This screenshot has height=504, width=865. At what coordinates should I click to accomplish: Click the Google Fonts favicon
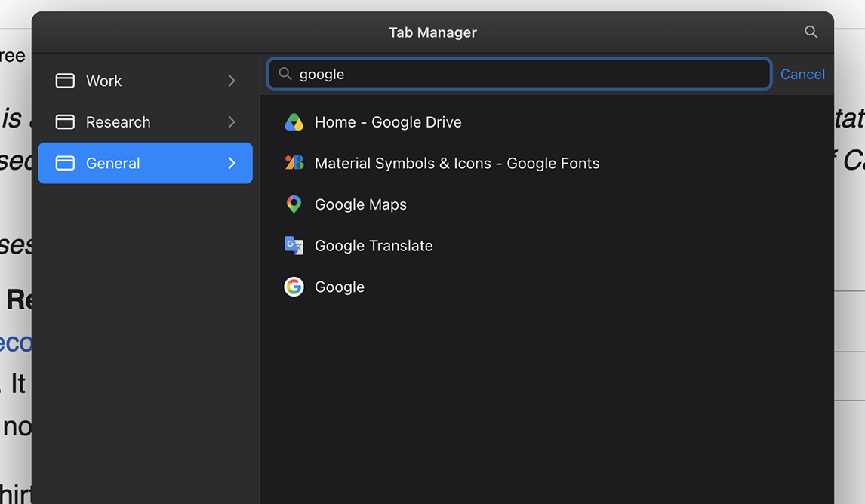[294, 163]
